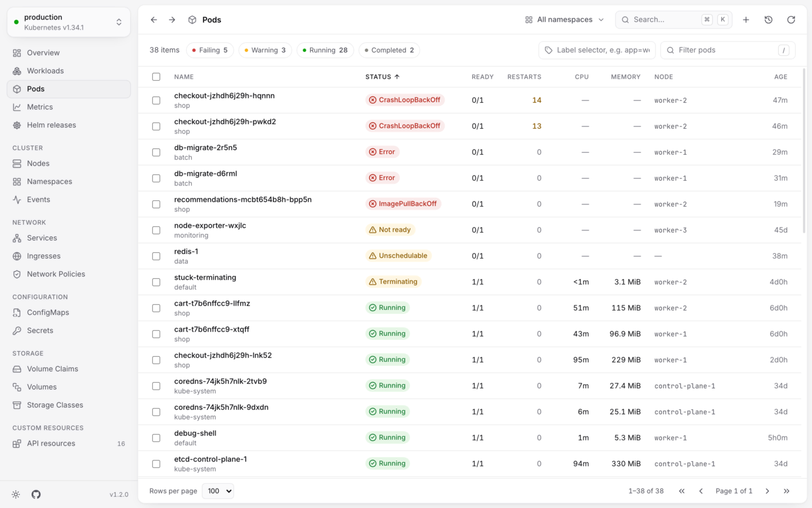Navigate back with the left arrow
The image size is (812, 508).
pos(154,20)
